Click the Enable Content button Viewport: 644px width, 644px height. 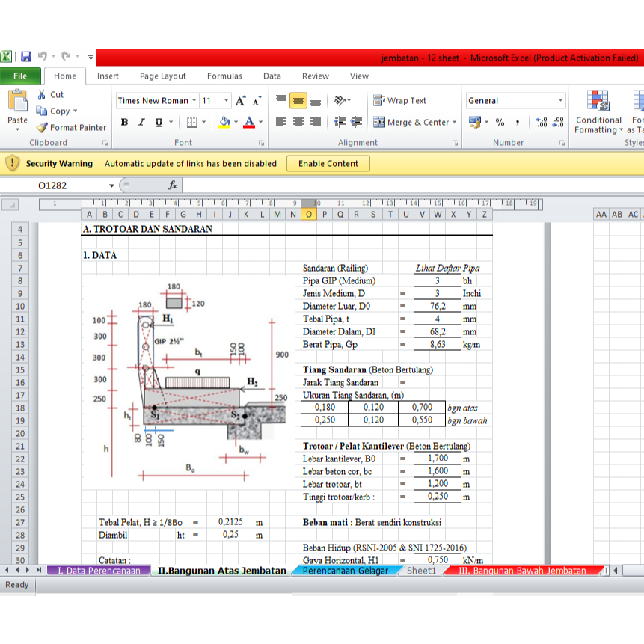pyautogui.click(x=328, y=164)
